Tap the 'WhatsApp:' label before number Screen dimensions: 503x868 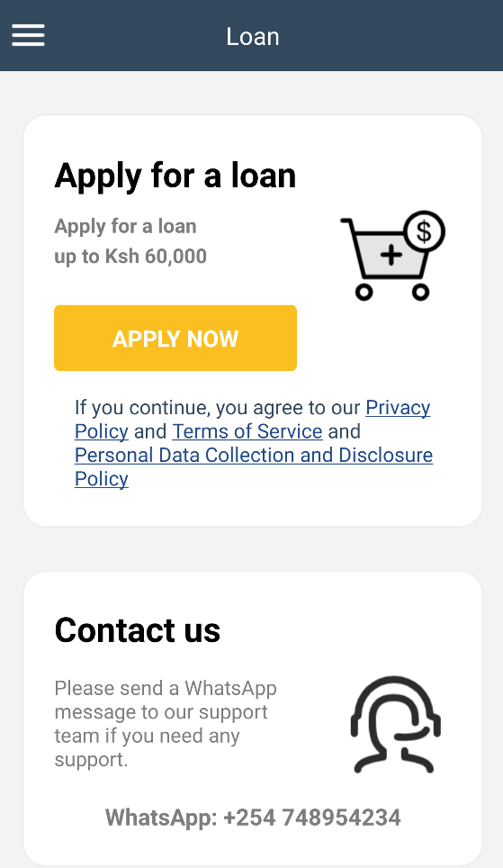point(162,818)
